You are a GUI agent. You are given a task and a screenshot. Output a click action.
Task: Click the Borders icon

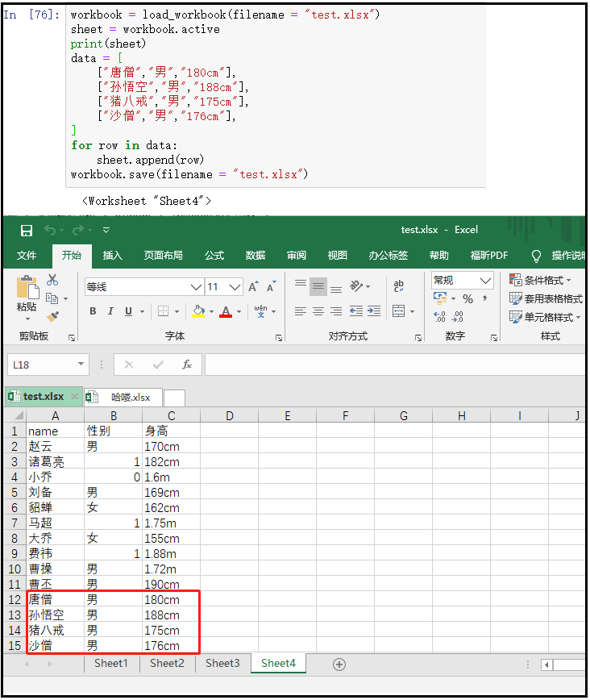[x=164, y=311]
